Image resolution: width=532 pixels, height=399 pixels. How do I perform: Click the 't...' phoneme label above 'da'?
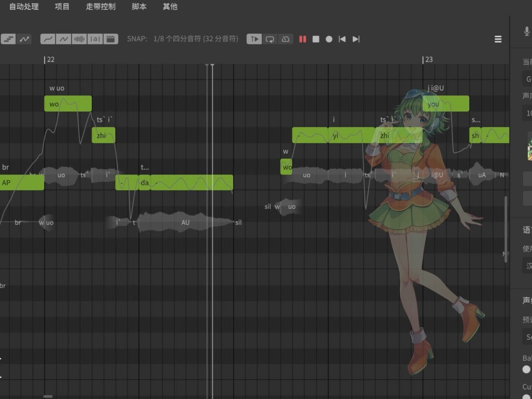pos(144,167)
